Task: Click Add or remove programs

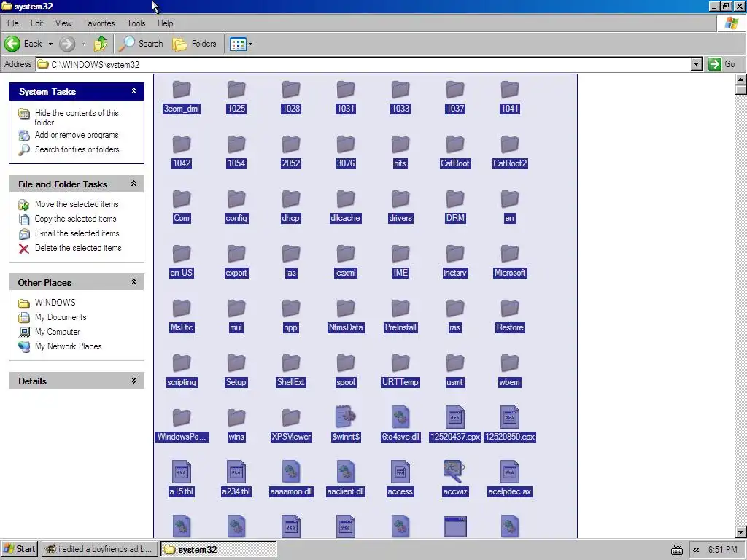Action: tap(76, 135)
